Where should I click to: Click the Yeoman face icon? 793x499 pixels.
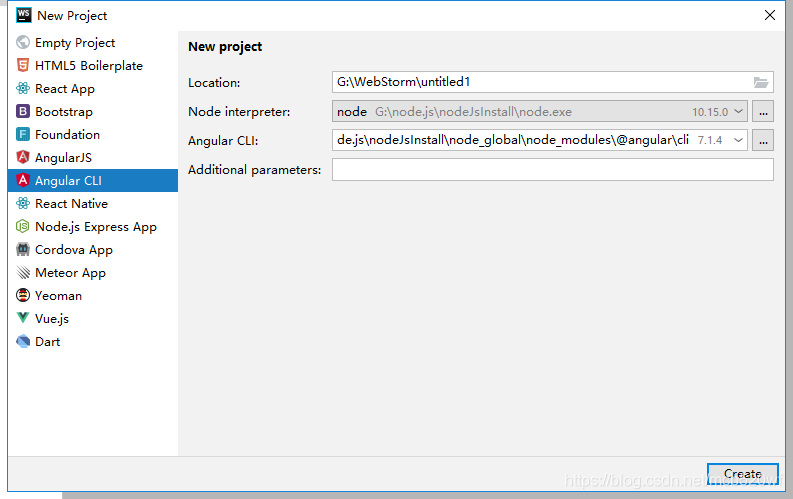23,295
